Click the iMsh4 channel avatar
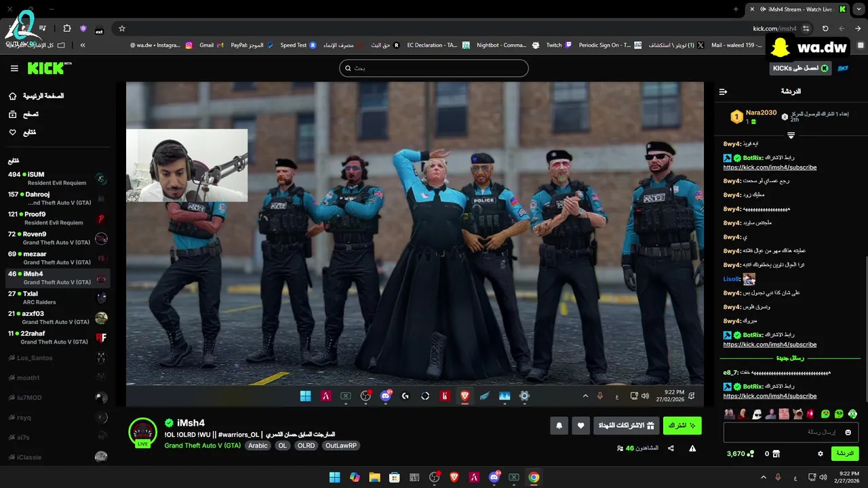 pos(142,432)
